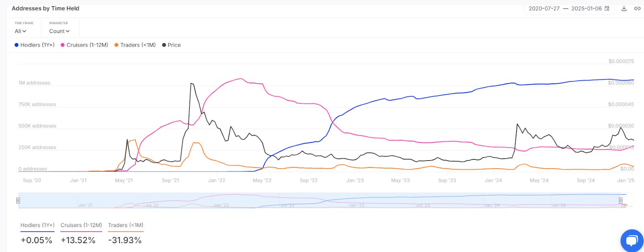
Task: Click the left range navigator handle
Action: point(18,200)
